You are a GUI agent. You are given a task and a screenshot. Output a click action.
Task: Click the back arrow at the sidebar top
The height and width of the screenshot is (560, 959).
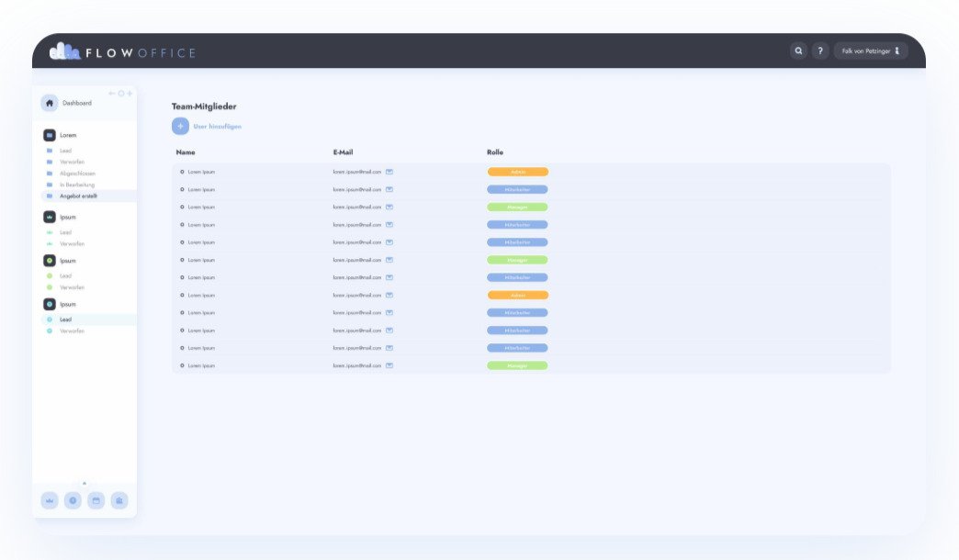[112, 94]
